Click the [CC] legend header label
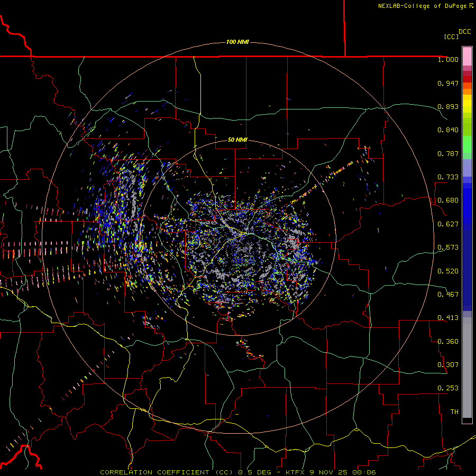The image size is (476, 476). 451,36
